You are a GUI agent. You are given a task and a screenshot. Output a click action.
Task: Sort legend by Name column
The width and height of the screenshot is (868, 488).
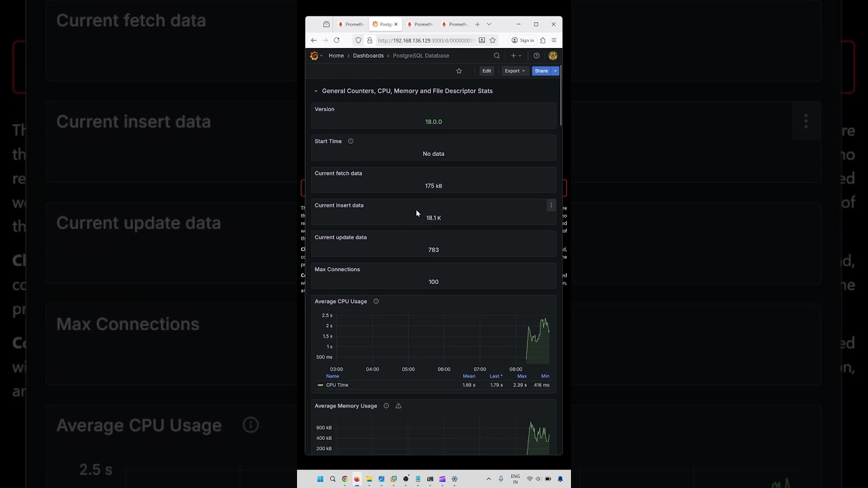click(332, 376)
